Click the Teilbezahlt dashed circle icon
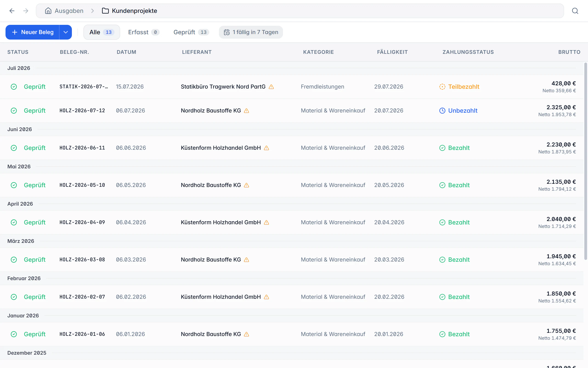 point(442,87)
